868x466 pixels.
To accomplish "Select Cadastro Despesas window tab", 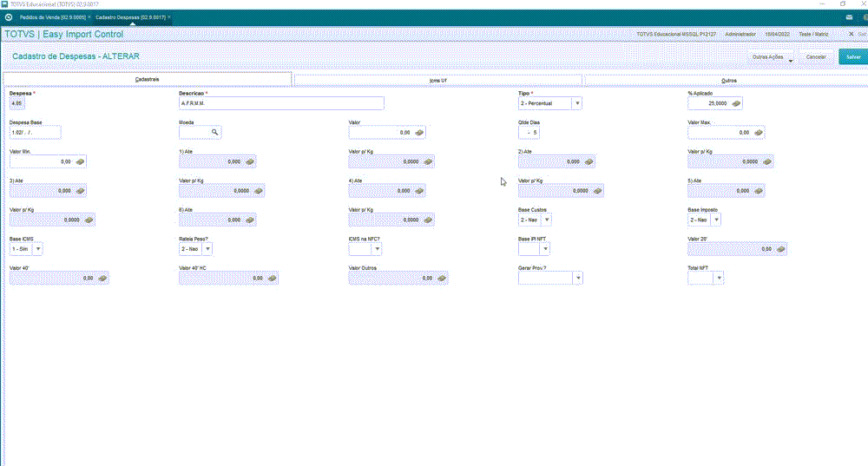I will click(131, 17).
